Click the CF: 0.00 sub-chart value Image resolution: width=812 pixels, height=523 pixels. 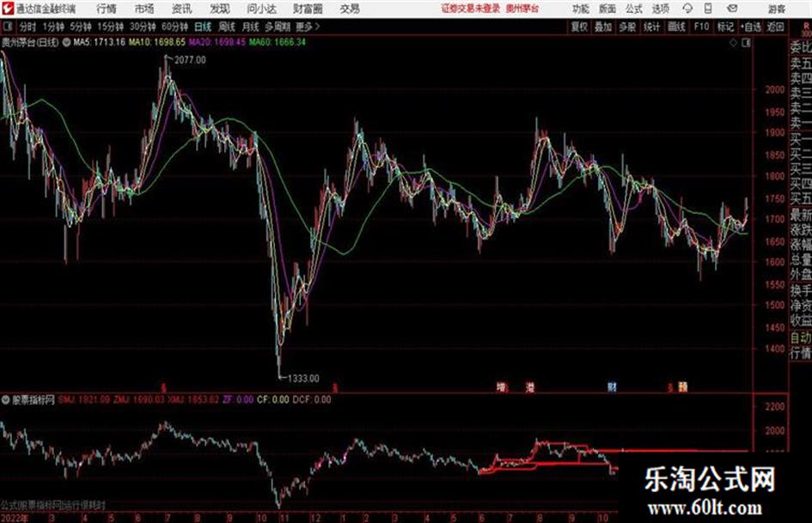pos(273,399)
